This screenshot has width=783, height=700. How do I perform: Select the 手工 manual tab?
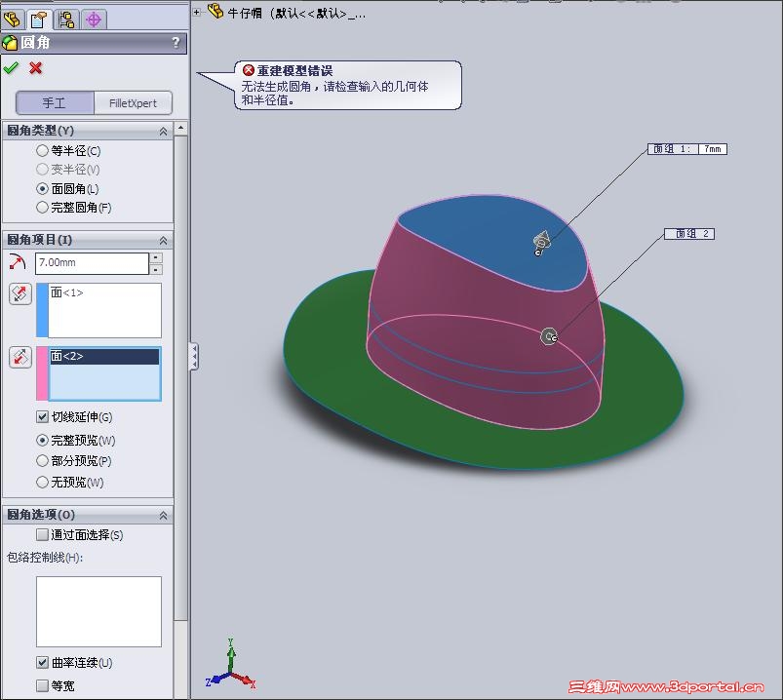pyautogui.click(x=55, y=102)
